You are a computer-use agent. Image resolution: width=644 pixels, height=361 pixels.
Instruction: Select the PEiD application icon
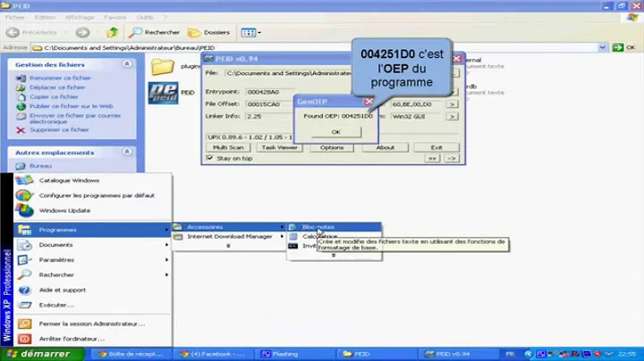tap(163, 93)
